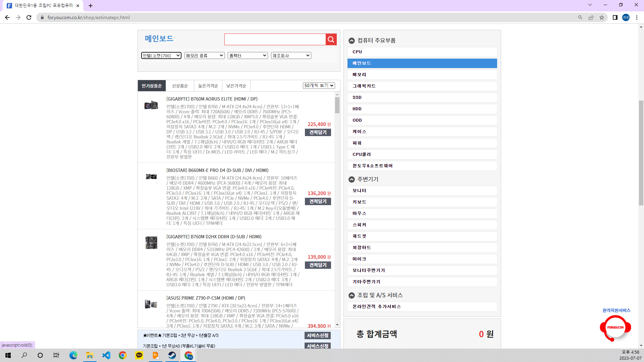644x362 pixels.
Task: Select CPU in the parts list
Action: [x=422, y=52]
